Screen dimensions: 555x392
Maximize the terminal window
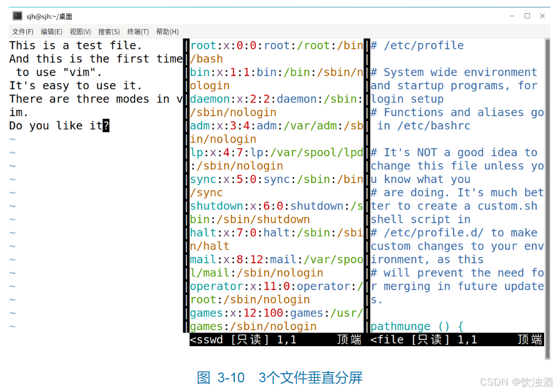click(527, 16)
